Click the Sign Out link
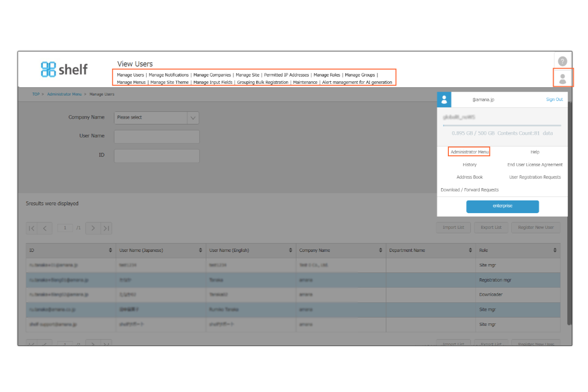Screen dimensions: 588x392 coord(554,99)
